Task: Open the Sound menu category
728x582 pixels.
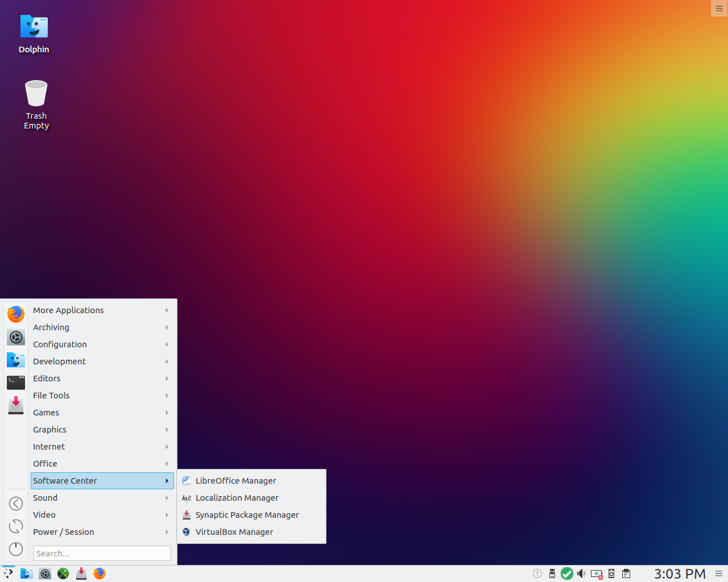Action: click(x=102, y=498)
